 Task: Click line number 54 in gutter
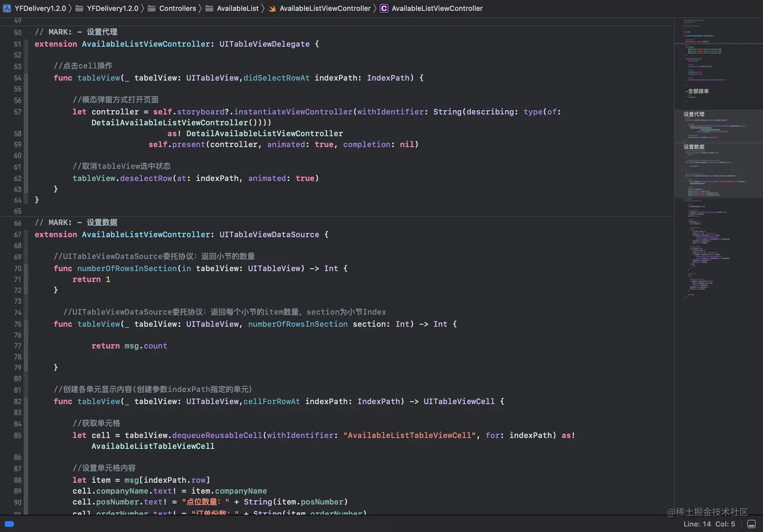pos(18,78)
